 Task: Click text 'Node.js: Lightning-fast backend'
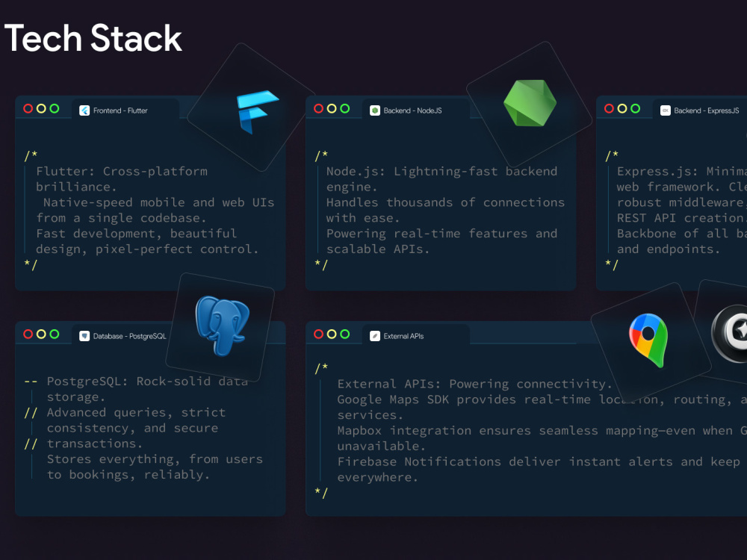click(x=441, y=172)
